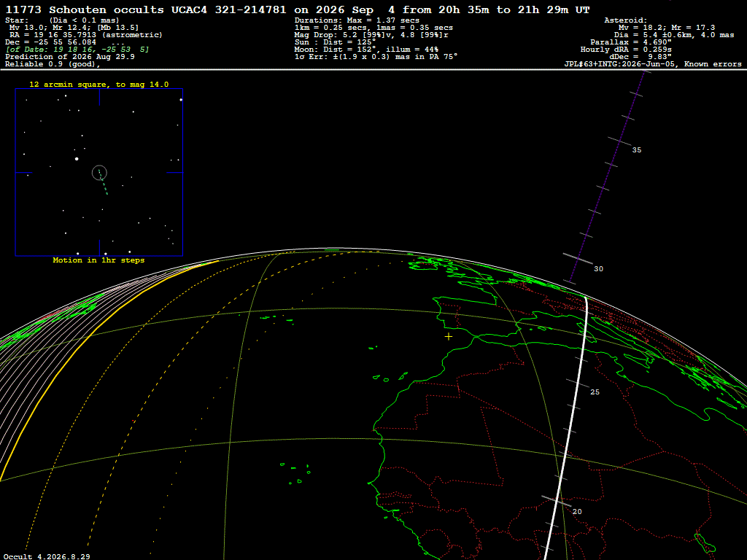Click the Mag Drop value line
The width and height of the screenshot is (747, 560).
(371, 35)
